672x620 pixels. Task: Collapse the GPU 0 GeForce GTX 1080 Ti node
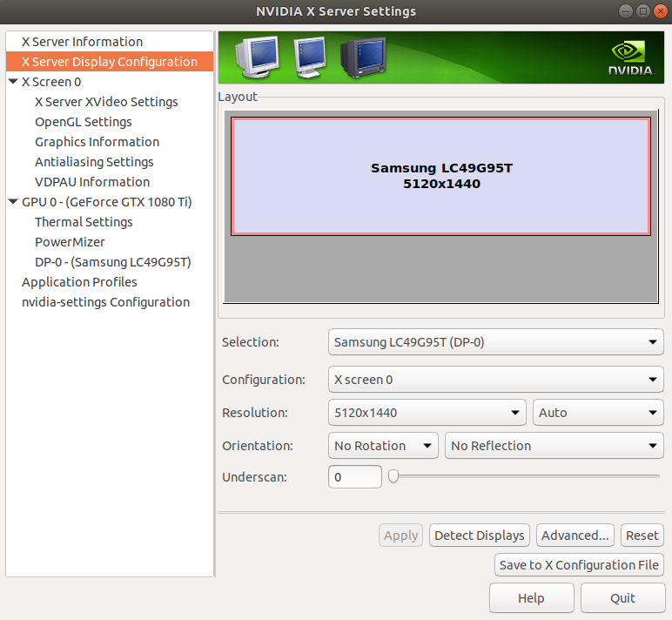pyautogui.click(x=13, y=201)
